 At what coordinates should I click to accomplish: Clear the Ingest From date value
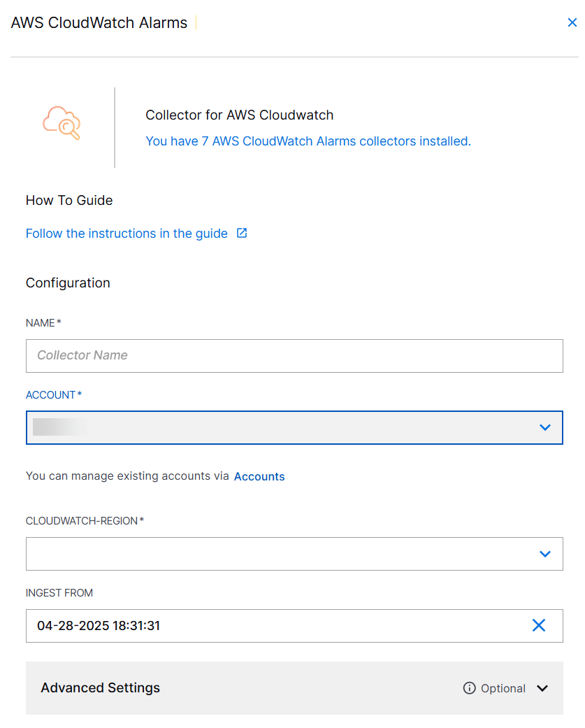539,625
